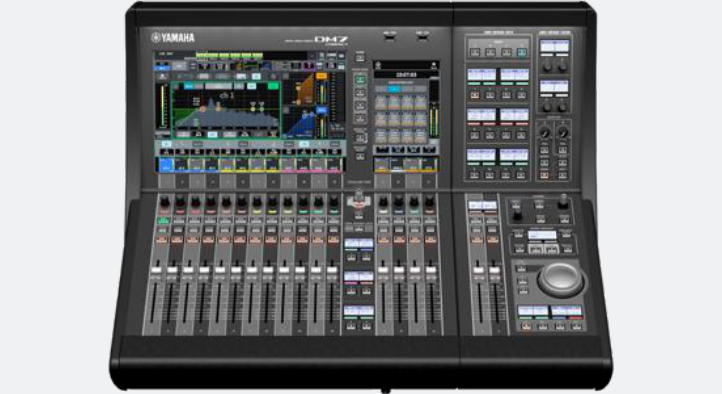Tap the bottom display in the center key column

pyautogui.click(x=359, y=311)
